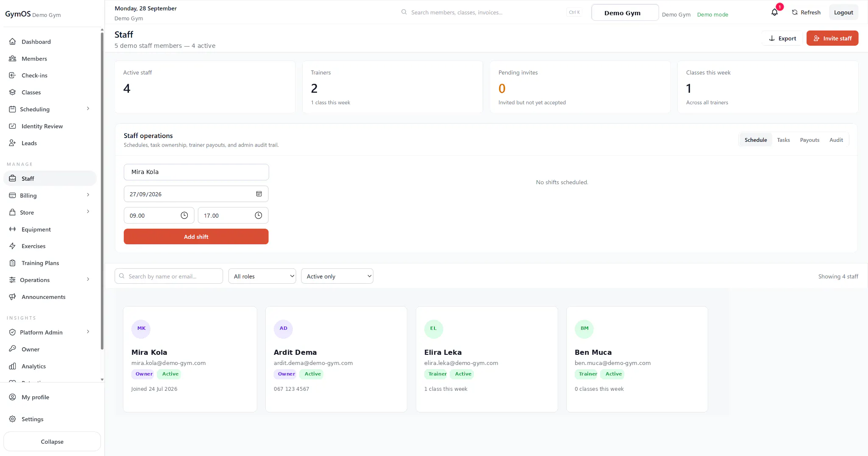Click the Owner key icon

(x=12, y=349)
